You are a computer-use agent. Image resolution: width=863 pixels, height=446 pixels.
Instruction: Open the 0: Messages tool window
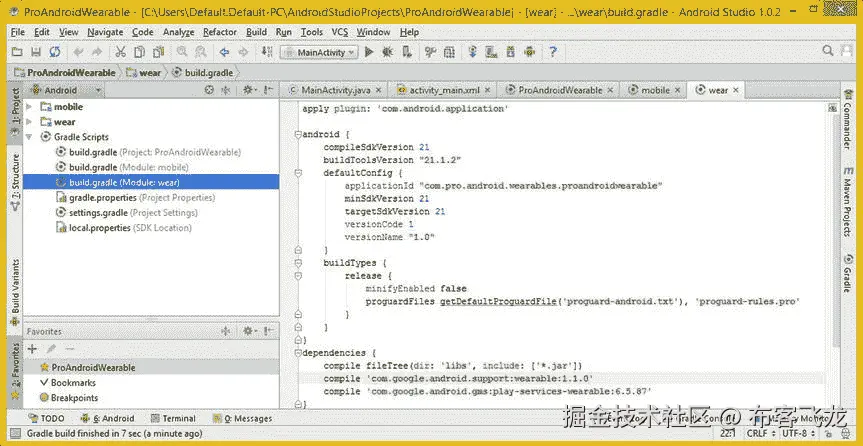pos(242,418)
